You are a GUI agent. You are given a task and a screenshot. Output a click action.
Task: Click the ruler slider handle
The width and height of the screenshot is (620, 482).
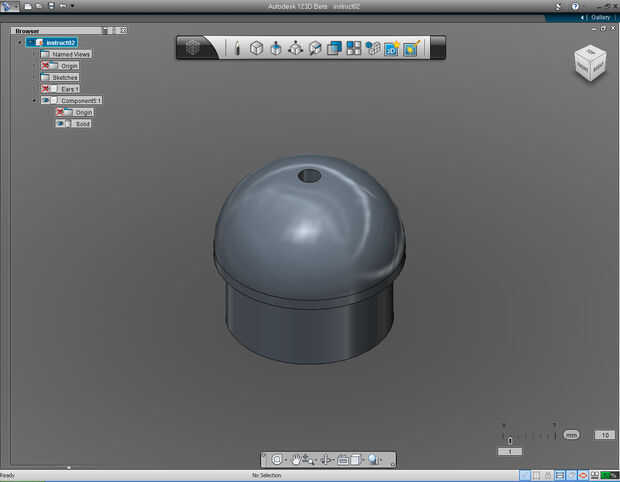[x=510, y=440]
